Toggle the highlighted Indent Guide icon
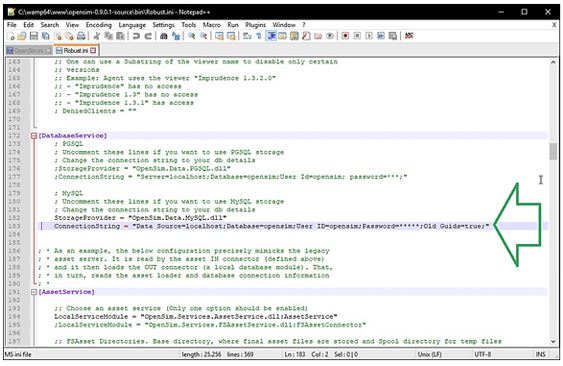The image size is (563, 366). [x=271, y=36]
